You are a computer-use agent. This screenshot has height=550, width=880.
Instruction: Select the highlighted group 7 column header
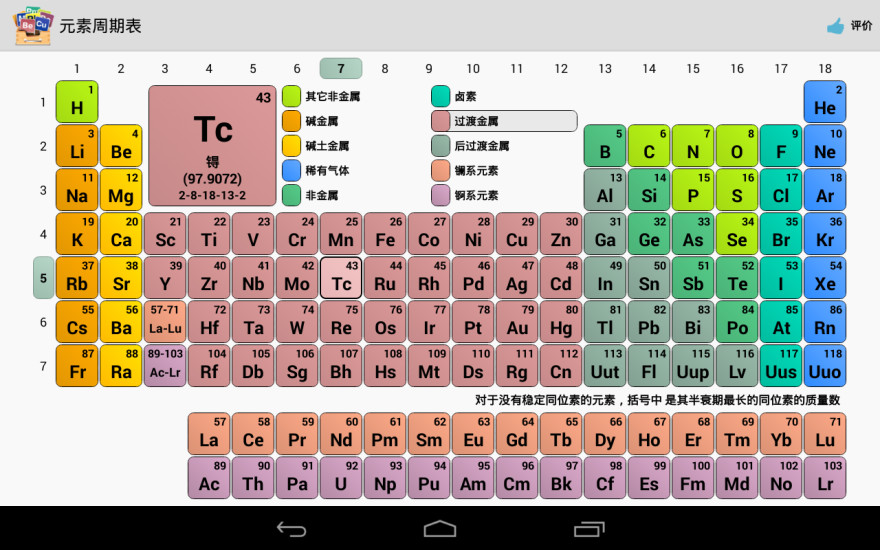[341, 68]
